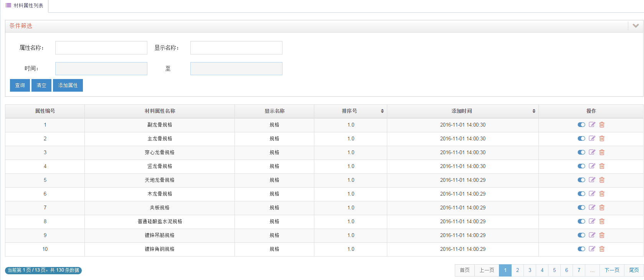Focus the 显示名称 input field
This screenshot has height=280, width=644.
pos(236,48)
